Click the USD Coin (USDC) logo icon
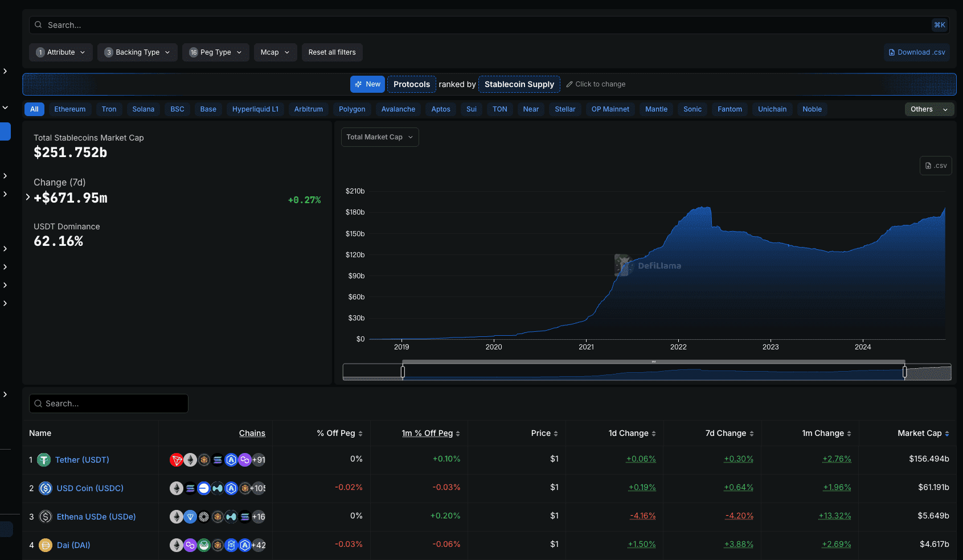This screenshot has height=560, width=963. (x=46, y=488)
